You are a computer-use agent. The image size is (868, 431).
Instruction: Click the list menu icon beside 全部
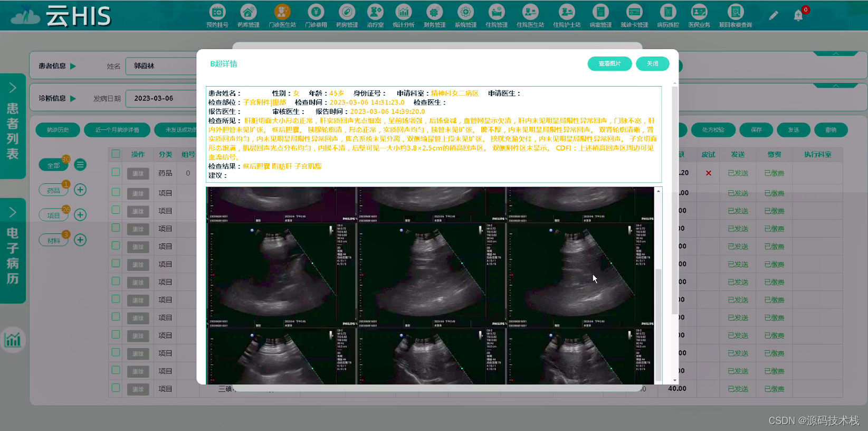80,165
